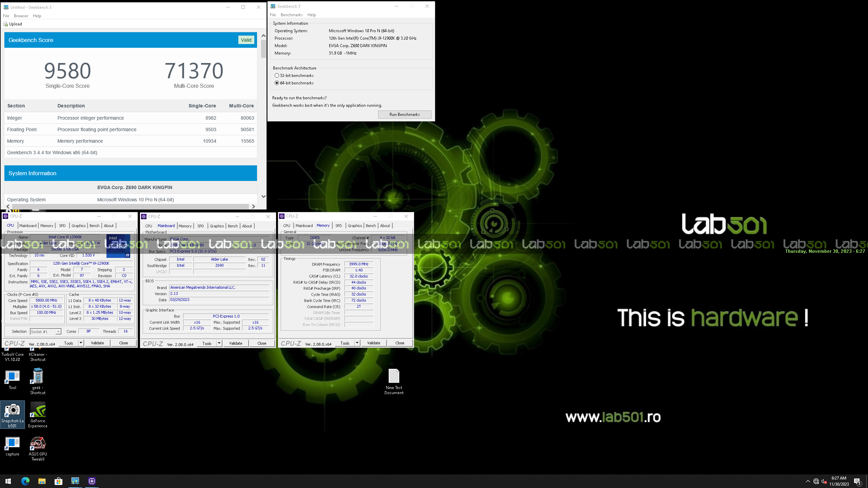Click the Geekbench scroll down arrow
Viewport: 868px width, 488px height.
pyautogui.click(x=263, y=197)
